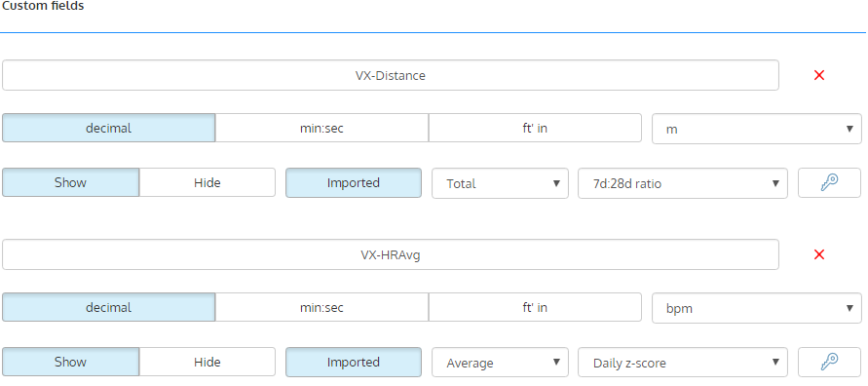Screen dimensions: 868x386
Task: Select decimal format for VX-Distance
Action: click(x=108, y=128)
